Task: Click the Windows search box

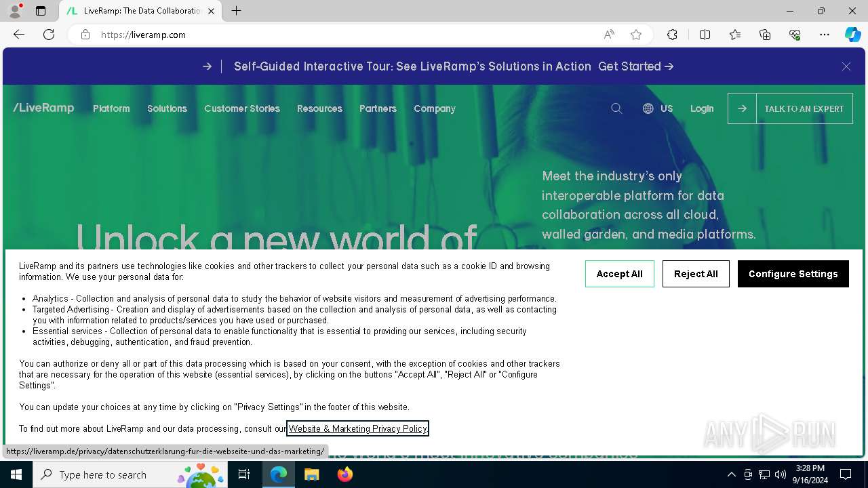Action: coord(131,474)
